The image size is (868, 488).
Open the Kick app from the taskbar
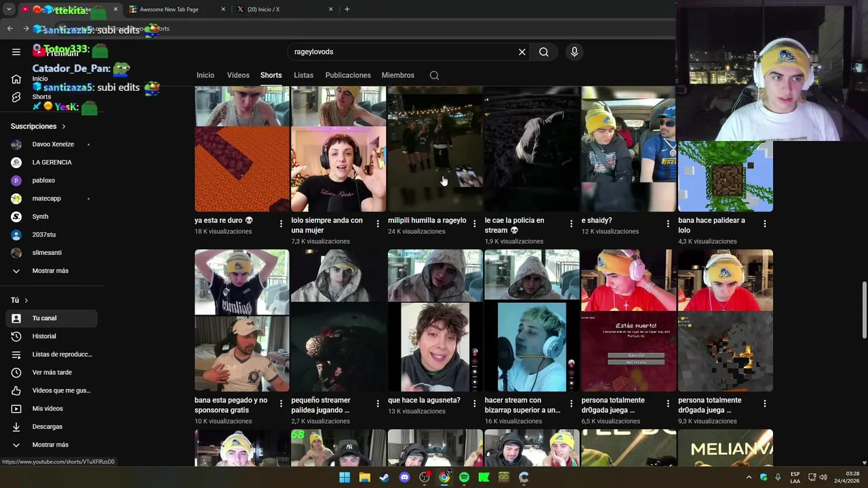[x=484, y=477]
